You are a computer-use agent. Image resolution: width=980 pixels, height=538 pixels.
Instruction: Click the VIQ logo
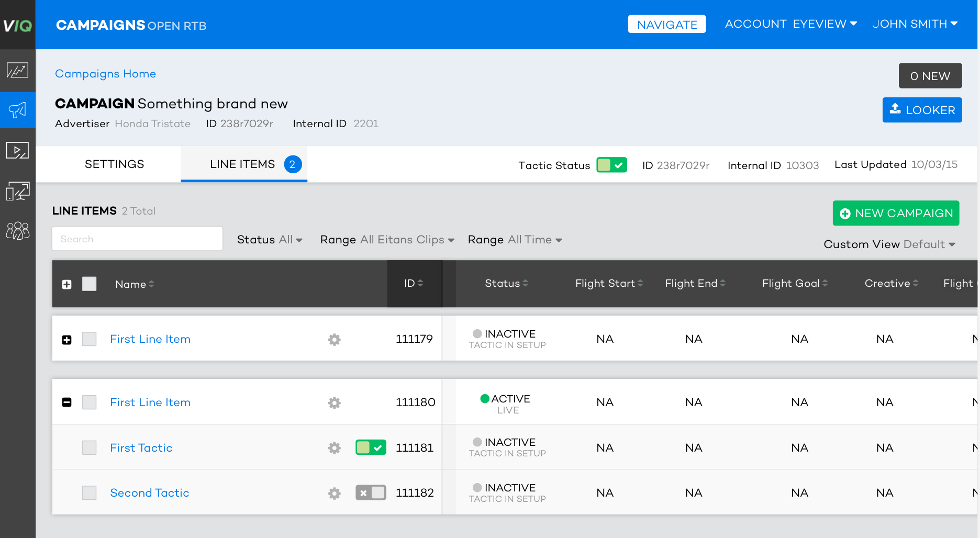[x=17, y=25]
